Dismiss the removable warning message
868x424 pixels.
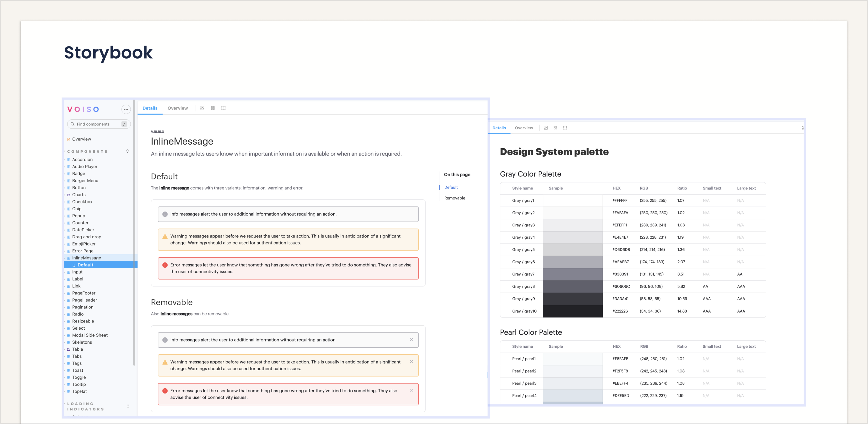point(411,361)
